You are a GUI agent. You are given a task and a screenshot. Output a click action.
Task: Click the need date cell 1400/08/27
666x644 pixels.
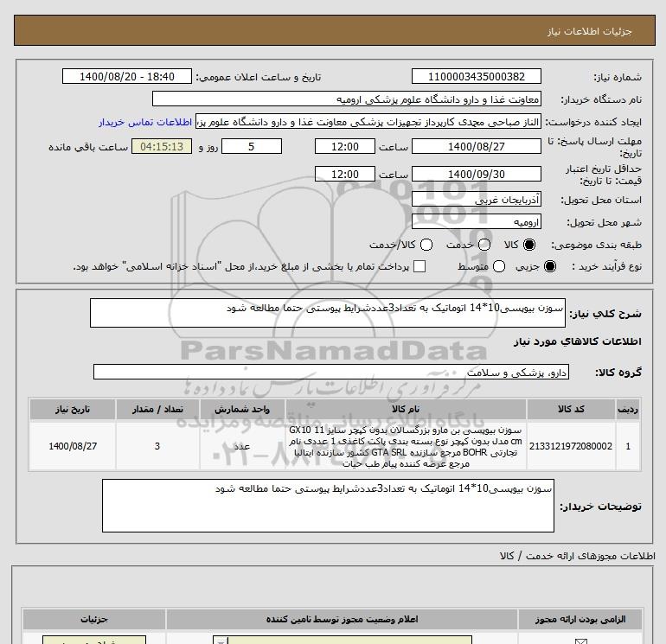pos(72,446)
